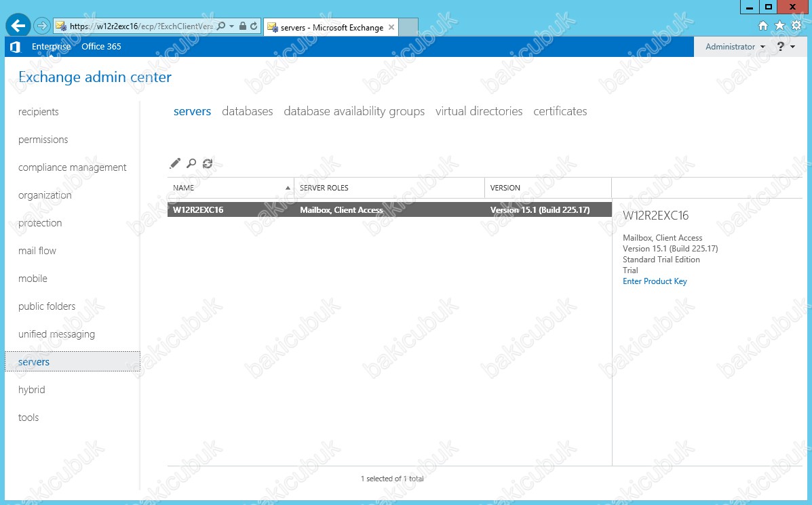Open the browser Home page
The height and width of the screenshot is (505, 812).
[762, 26]
